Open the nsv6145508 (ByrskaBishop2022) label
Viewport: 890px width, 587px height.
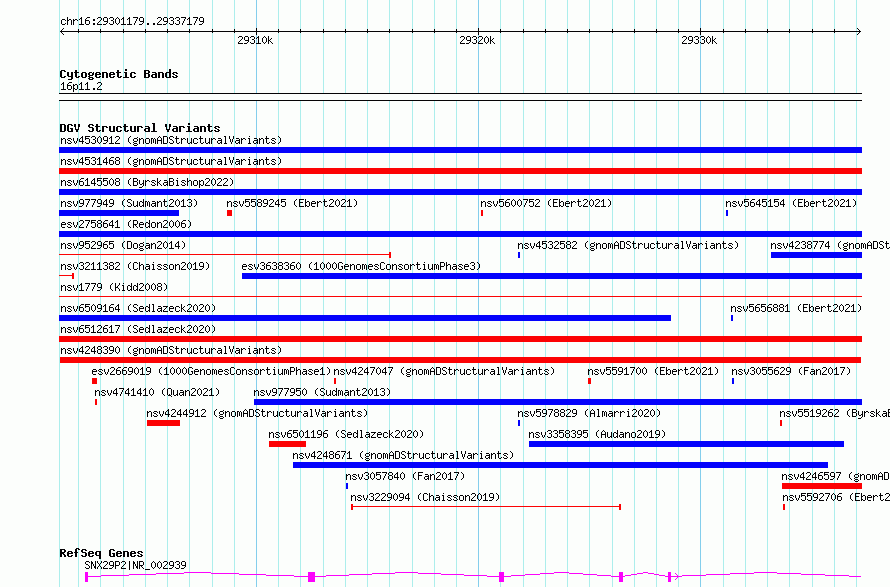pos(147,182)
